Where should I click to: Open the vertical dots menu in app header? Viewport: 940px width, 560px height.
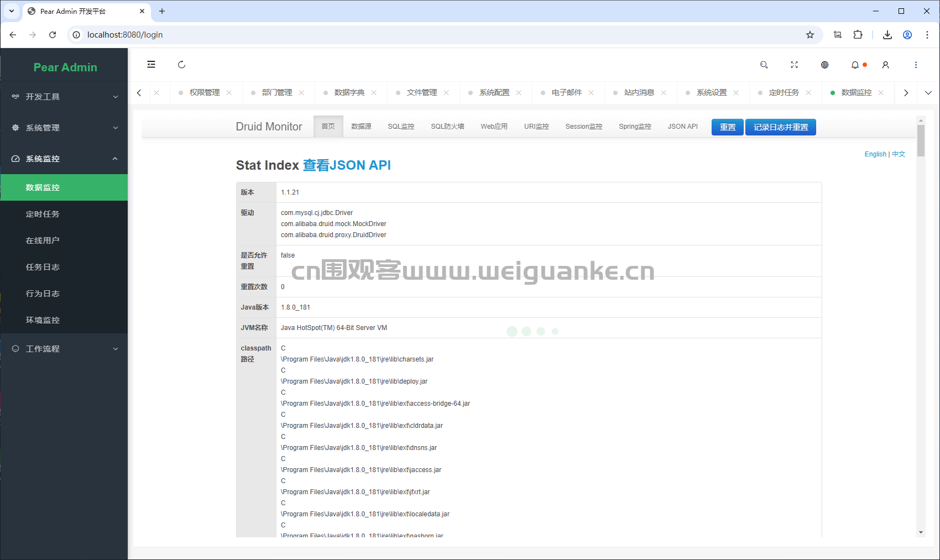click(916, 65)
